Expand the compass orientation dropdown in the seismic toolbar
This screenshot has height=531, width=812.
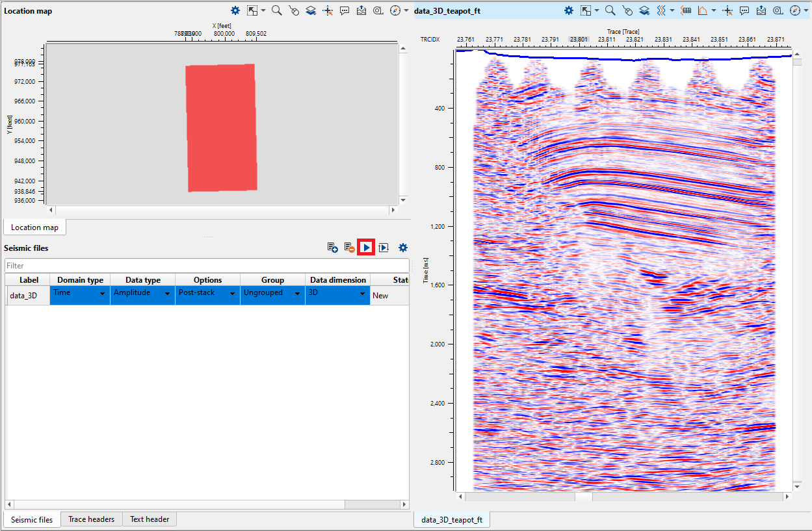[x=806, y=10]
